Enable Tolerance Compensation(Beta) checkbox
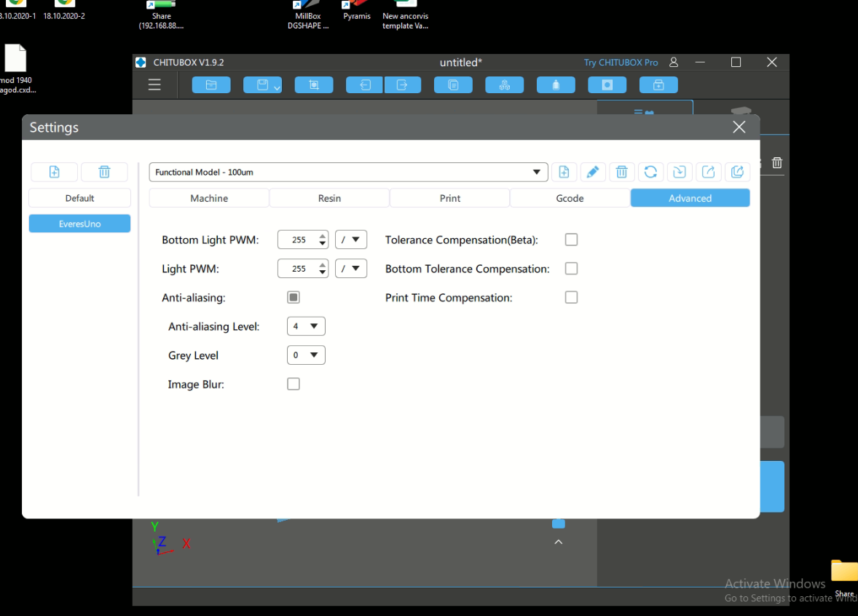858x616 pixels. 571,240
